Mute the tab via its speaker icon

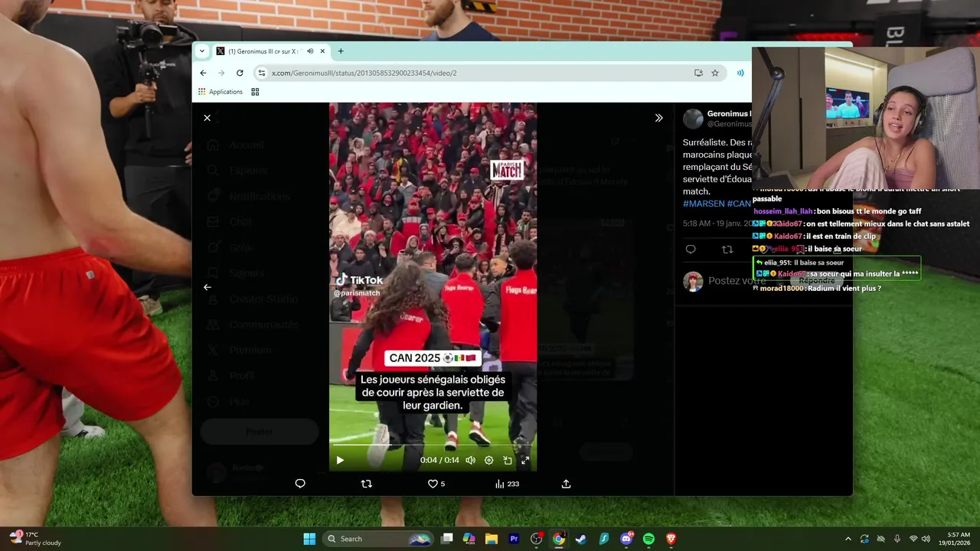[x=310, y=51]
